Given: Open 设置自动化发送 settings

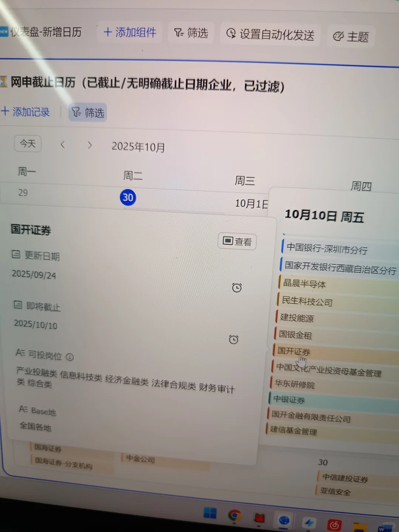Looking at the screenshot, I should [x=270, y=34].
